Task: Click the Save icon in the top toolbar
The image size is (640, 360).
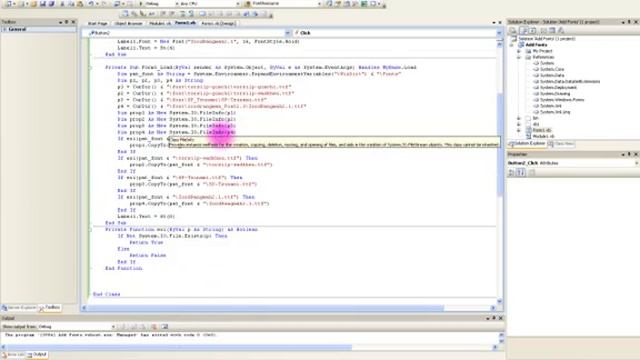Action: click(42, 4)
